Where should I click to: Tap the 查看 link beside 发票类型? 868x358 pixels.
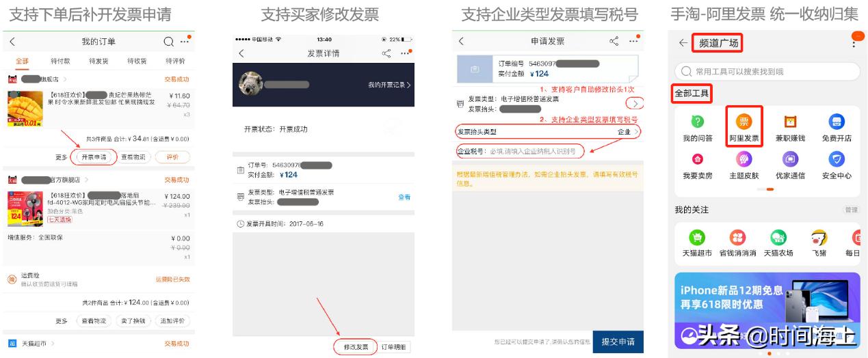pos(404,197)
